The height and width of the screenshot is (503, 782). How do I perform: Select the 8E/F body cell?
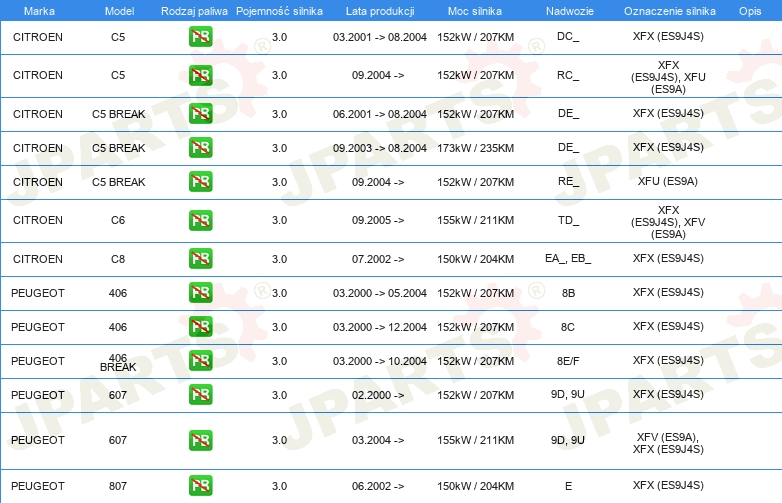tap(568, 361)
